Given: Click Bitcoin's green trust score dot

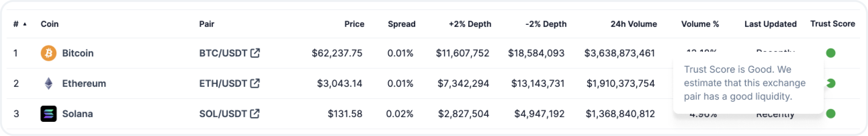Looking at the screenshot, I should pos(831,53).
